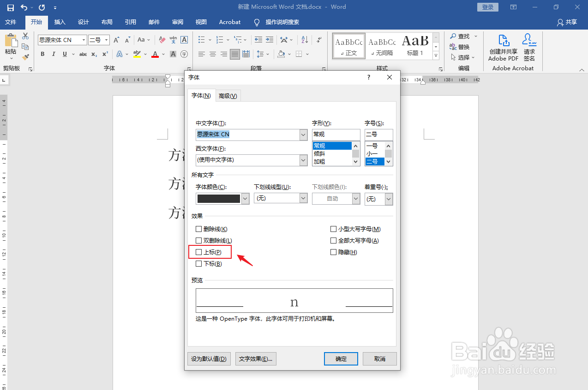
Task: Open the ribbon font size 二号 dropdown
Action: click(107, 40)
